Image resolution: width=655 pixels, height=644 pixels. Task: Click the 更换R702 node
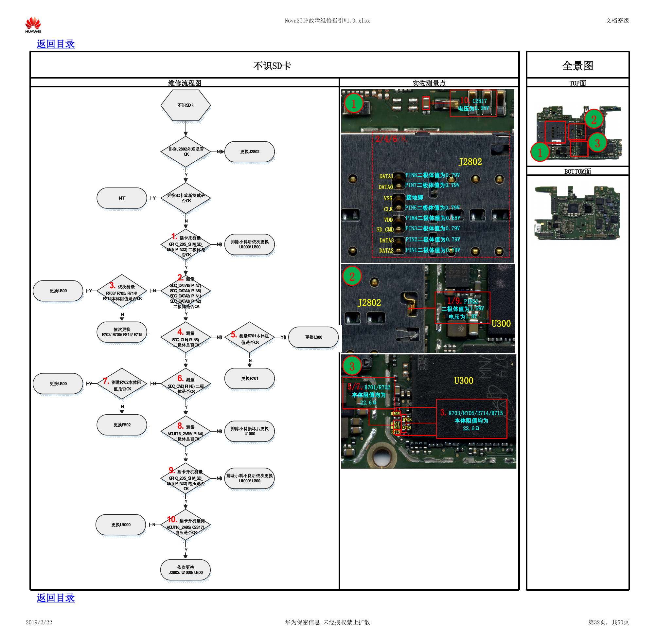click(122, 425)
